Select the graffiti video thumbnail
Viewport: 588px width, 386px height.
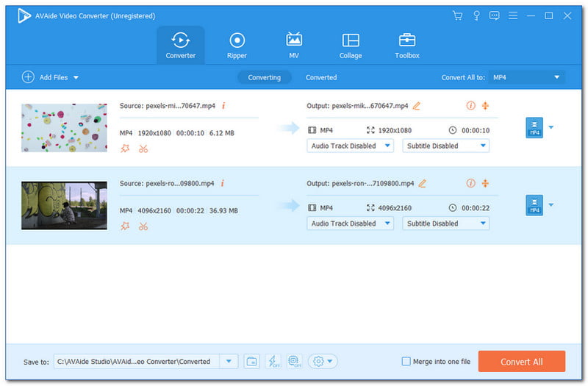click(x=64, y=206)
